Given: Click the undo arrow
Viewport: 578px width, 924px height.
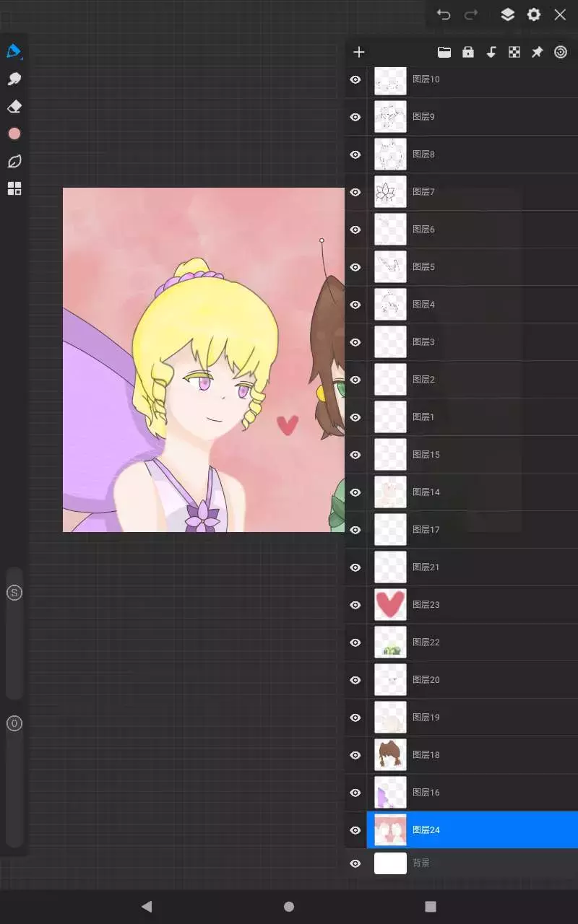Looking at the screenshot, I should click(x=444, y=14).
